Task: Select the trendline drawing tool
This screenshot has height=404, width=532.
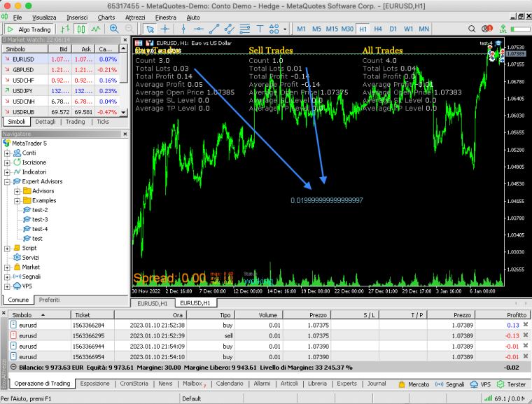Action: (214, 29)
